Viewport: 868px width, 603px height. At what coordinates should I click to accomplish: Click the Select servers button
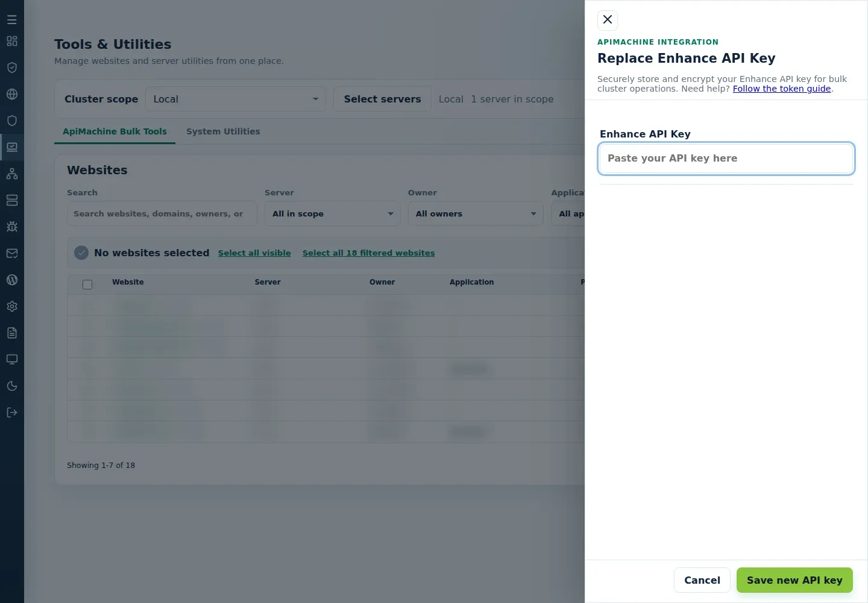coord(382,99)
